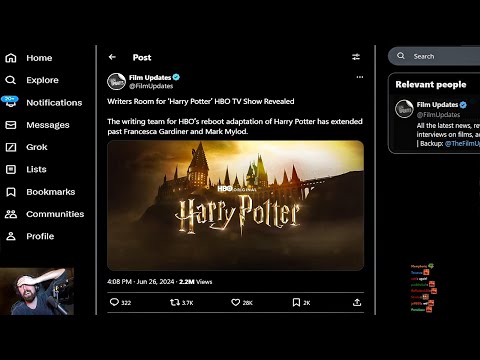Click the verified badge beside Film Updates post name

pyautogui.click(x=176, y=77)
